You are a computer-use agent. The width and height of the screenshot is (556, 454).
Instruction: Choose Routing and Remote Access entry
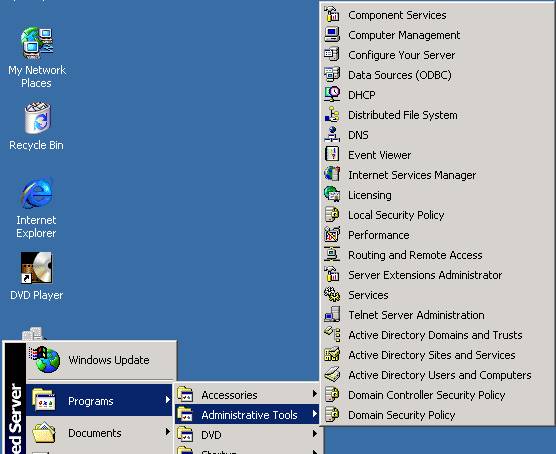pyautogui.click(x=437, y=255)
